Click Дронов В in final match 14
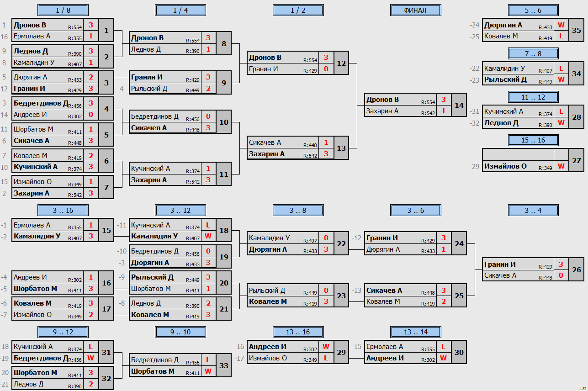588x391 pixels. tap(382, 100)
